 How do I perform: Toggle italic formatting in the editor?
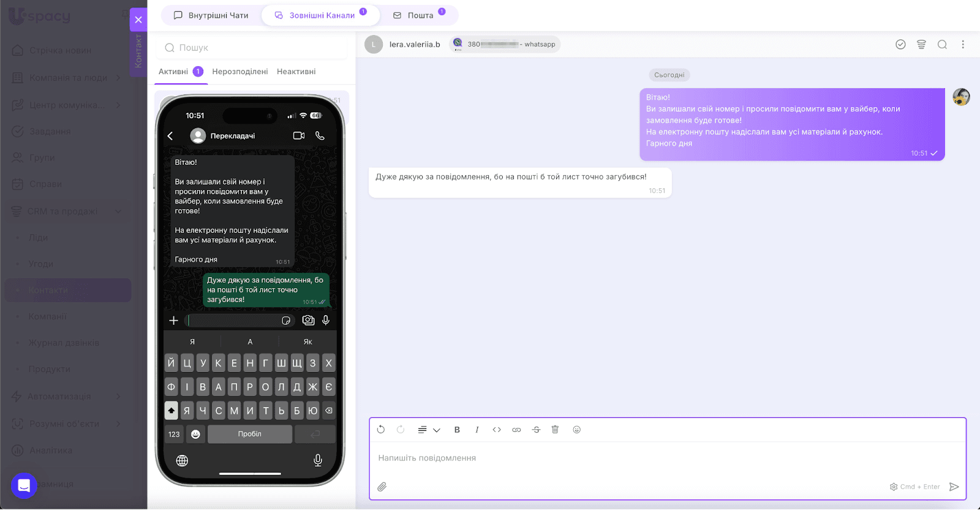[477, 430]
